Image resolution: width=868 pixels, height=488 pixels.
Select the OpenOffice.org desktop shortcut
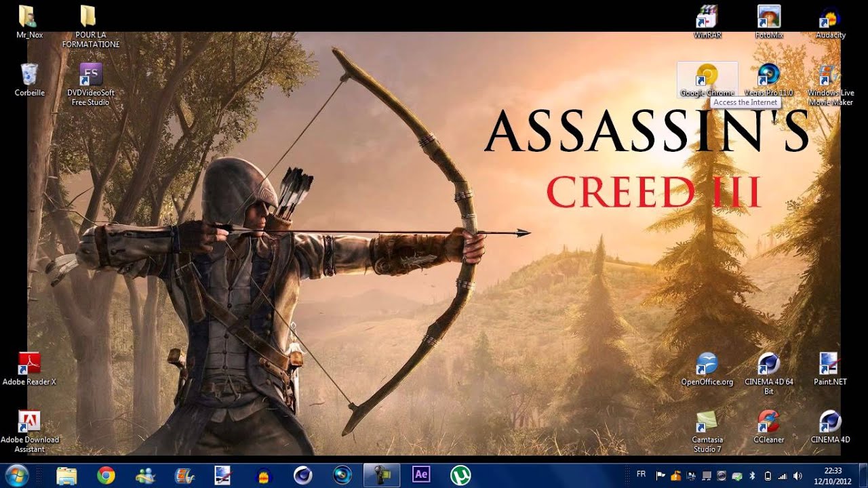[x=707, y=369]
